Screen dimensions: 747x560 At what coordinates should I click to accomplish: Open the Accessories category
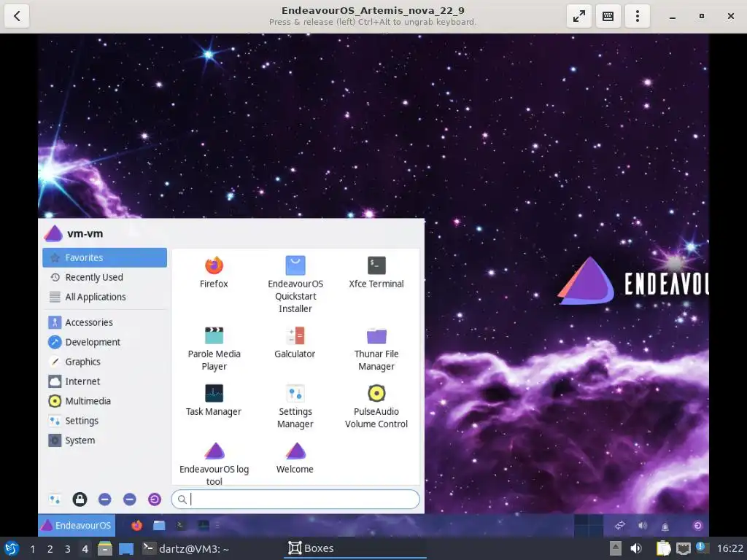coord(105,322)
